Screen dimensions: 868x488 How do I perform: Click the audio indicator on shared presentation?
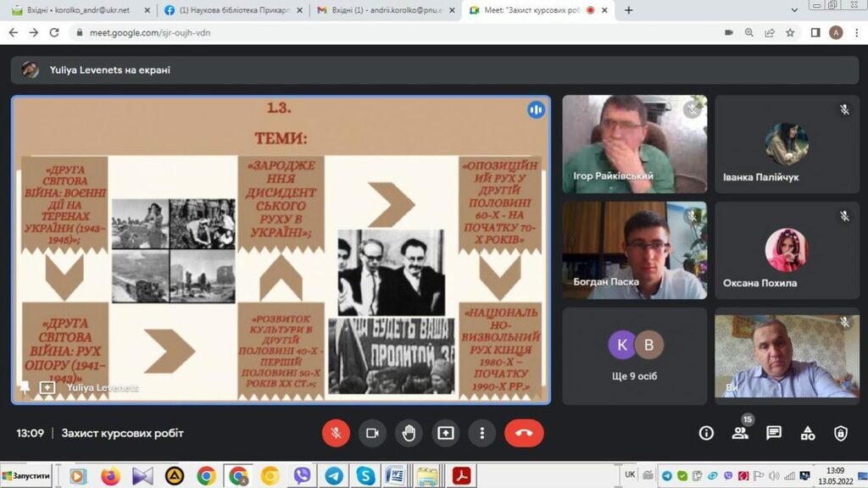(x=536, y=110)
